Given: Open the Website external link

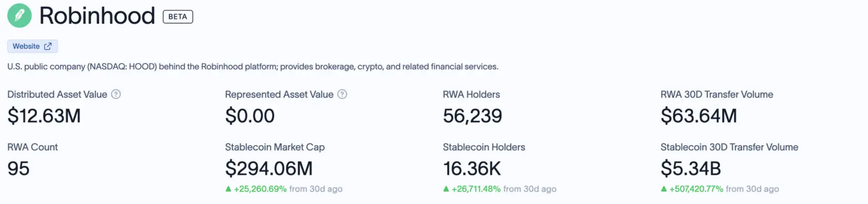Looking at the screenshot, I should (x=32, y=46).
